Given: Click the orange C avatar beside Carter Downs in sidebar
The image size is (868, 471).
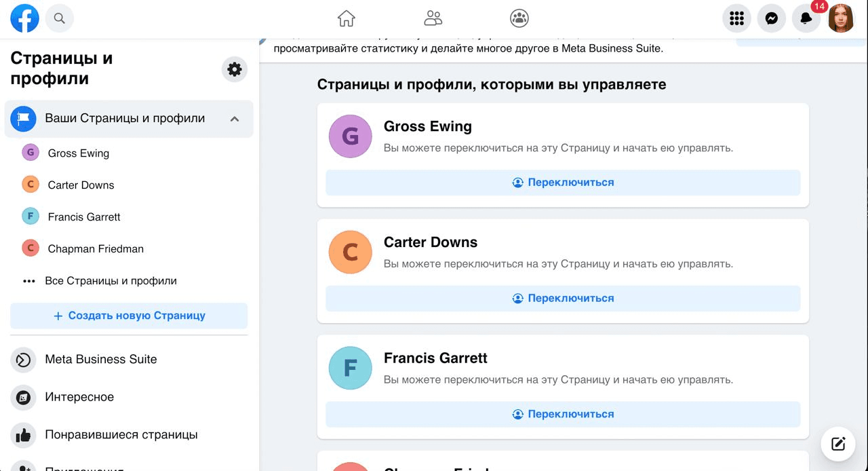Looking at the screenshot, I should pos(31,185).
